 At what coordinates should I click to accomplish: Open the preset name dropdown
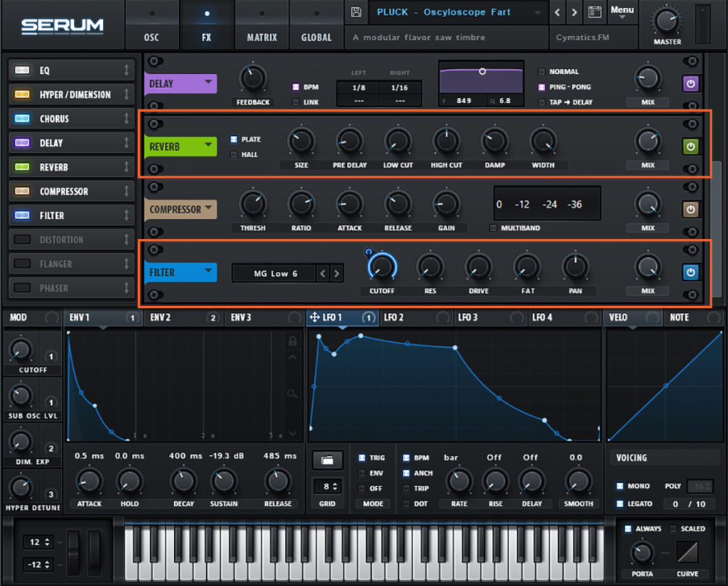tap(537, 13)
